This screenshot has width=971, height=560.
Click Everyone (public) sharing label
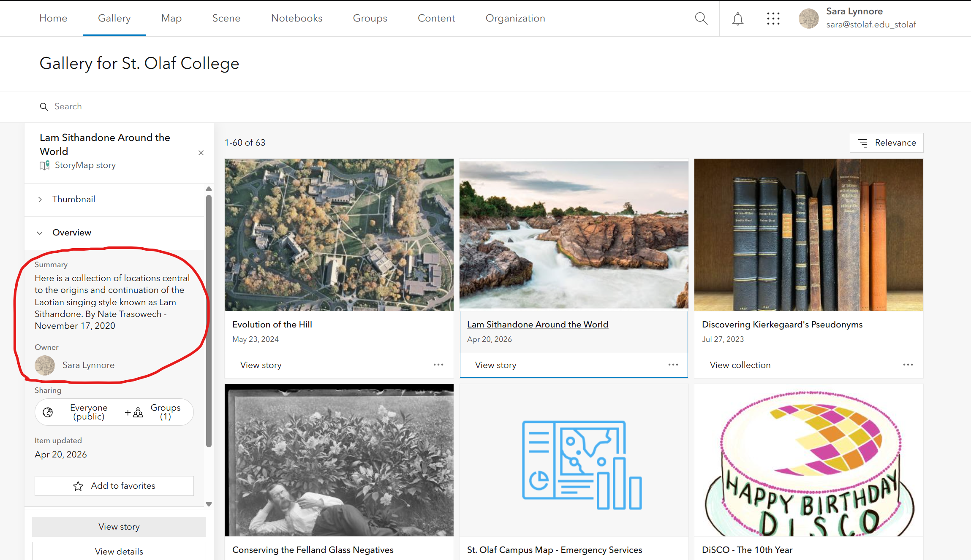pyautogui.click(x=89, y=412)
